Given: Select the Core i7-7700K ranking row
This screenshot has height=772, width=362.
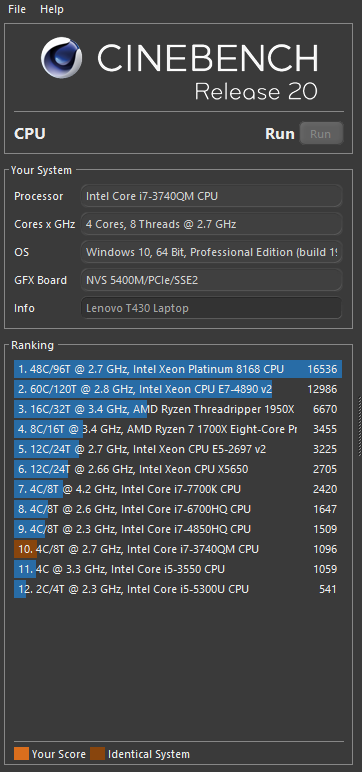Looking at the screenshot, I should 178,489.
